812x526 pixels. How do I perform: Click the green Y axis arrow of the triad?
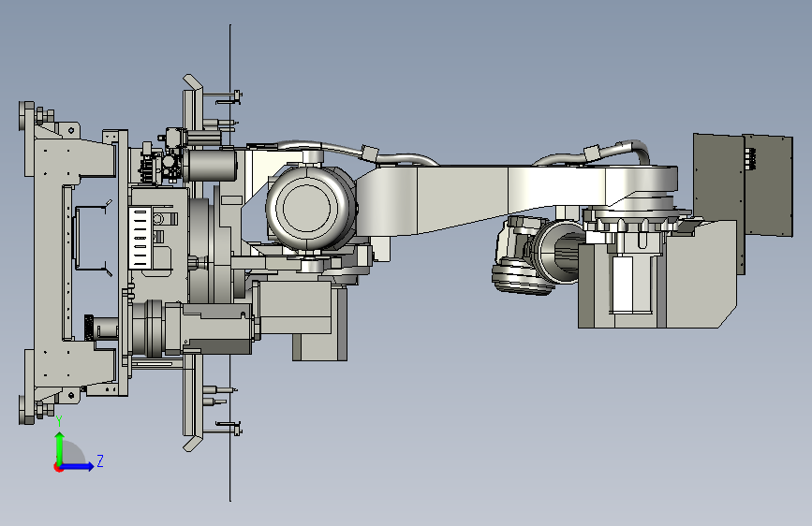click(60, 447)
